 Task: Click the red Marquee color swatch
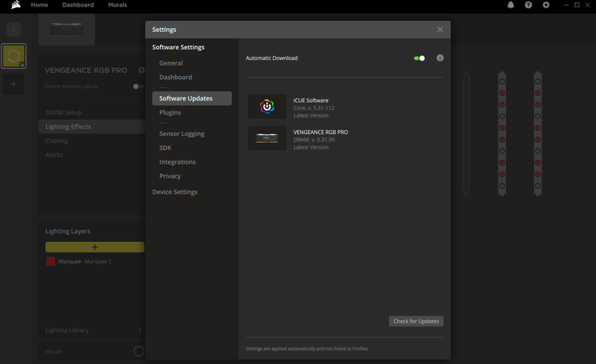51,261
